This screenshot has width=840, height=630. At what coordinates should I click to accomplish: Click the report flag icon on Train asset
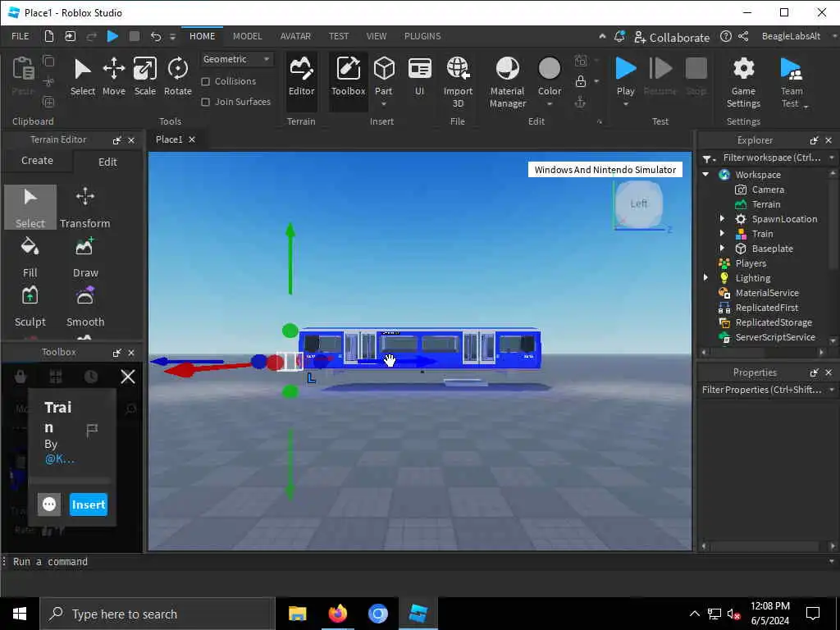coord(92,429)
